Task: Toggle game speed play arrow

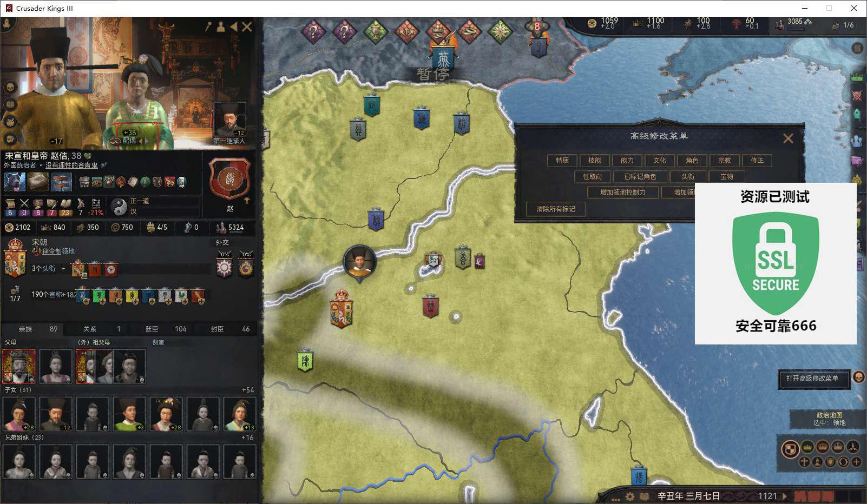Action: click(785, 496)
